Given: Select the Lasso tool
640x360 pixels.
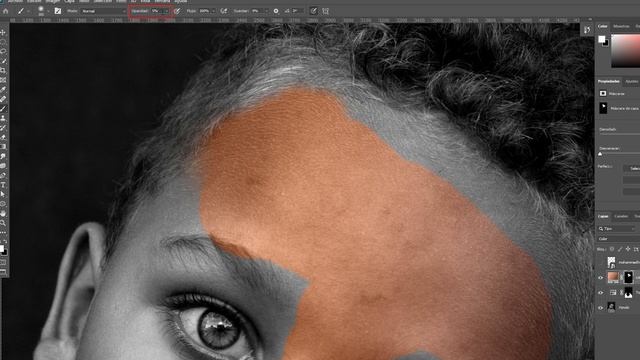Looking at the screenshot, I should coord(3,51).
